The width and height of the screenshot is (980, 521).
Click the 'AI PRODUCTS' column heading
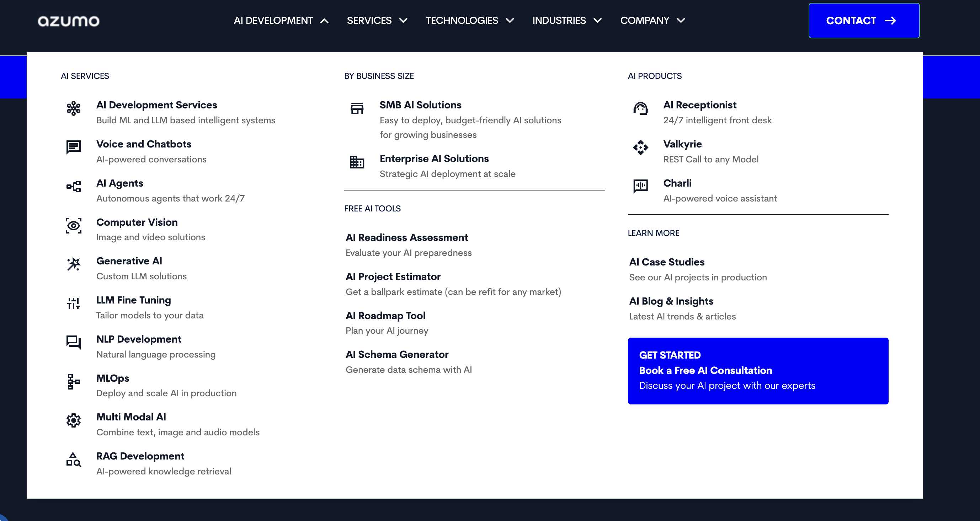[x=655, y=76]
